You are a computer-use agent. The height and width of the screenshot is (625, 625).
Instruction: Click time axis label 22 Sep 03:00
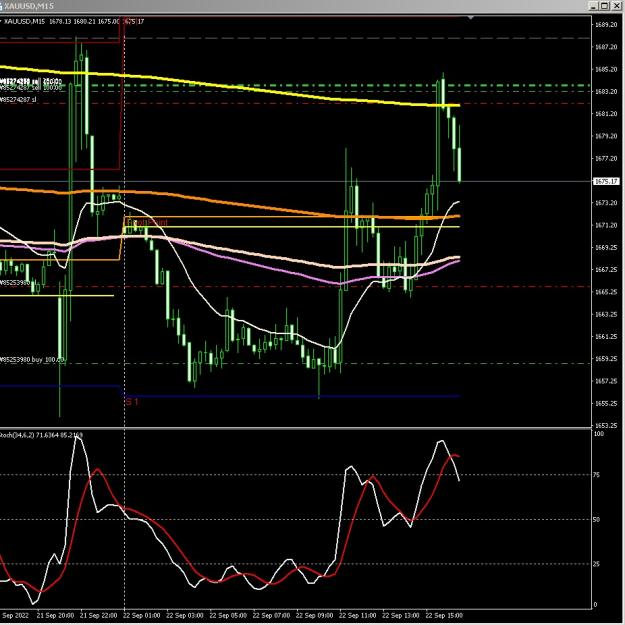[x=185, y=615]
